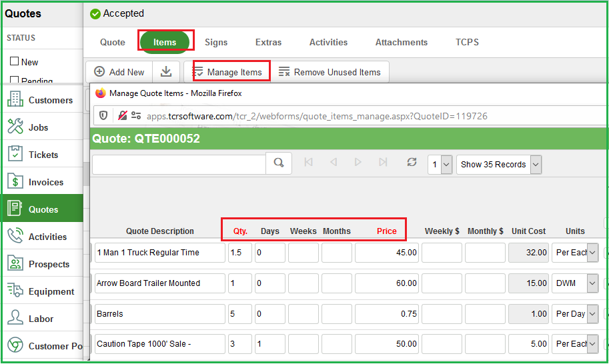Check the New status filter checkbox
The image size is (609, 364).
(14, 61)
